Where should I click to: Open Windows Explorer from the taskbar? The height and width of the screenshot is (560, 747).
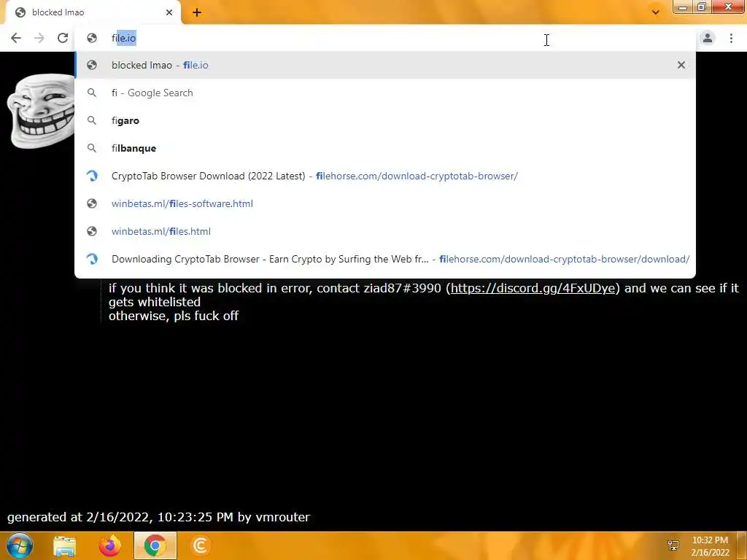point(65,545)
